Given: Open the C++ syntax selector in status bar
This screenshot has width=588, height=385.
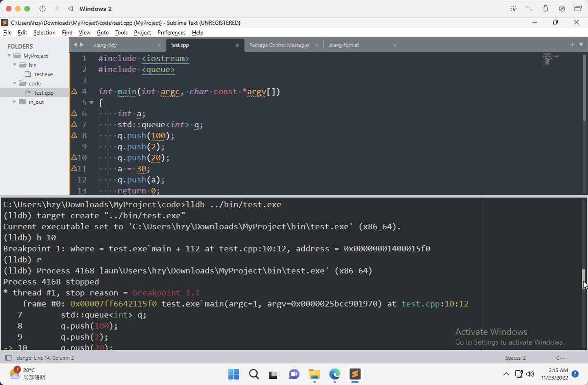Looking at the screenshot, I should pyautogui.click(x=561, y=358).
